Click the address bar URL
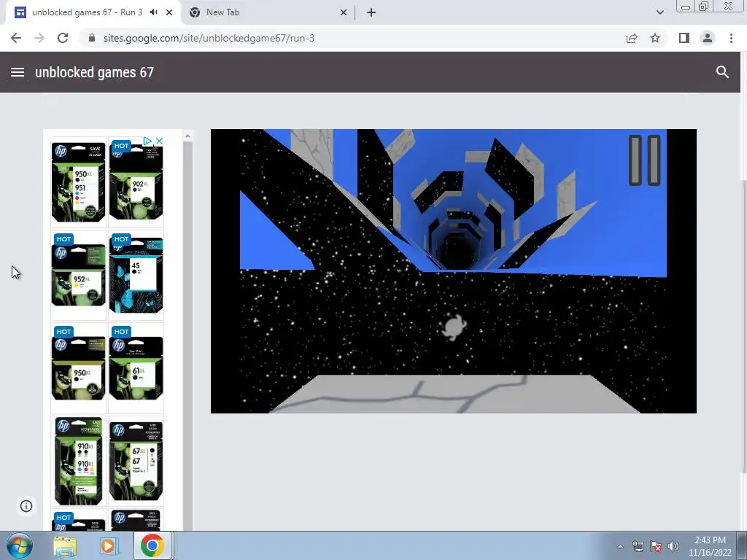Image resolution: width=747 pixels, height=560 pixels. 209,38
